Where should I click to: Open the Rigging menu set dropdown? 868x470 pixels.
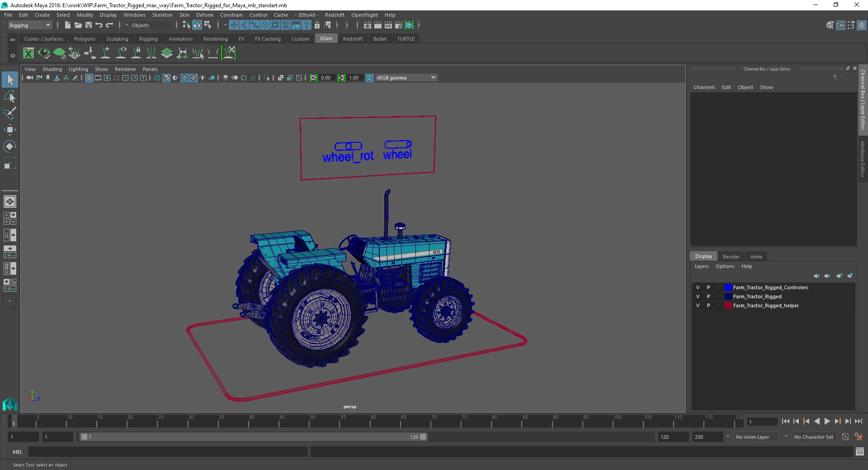coord(30,25)
